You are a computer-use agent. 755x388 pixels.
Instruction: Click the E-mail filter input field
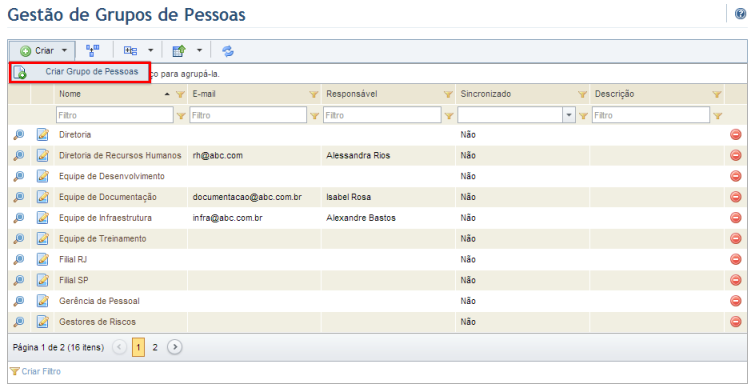click(x=248, y=115)
